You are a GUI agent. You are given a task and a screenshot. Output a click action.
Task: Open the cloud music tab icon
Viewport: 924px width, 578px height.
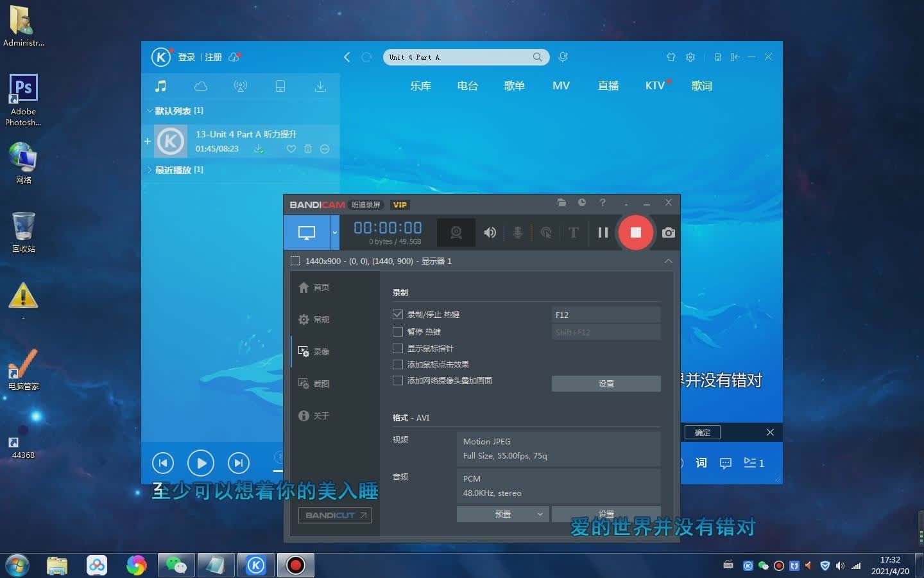click(201, 86)
